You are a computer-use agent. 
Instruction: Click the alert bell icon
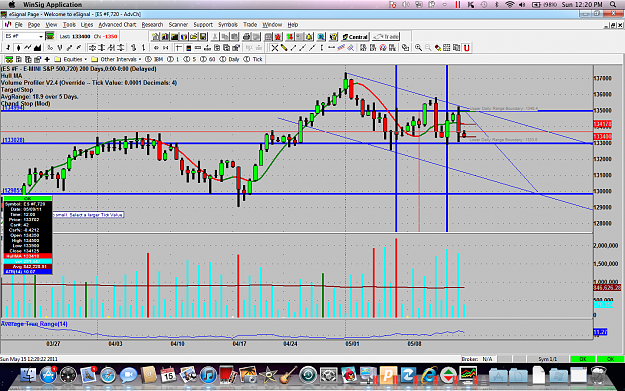(309, 37)
